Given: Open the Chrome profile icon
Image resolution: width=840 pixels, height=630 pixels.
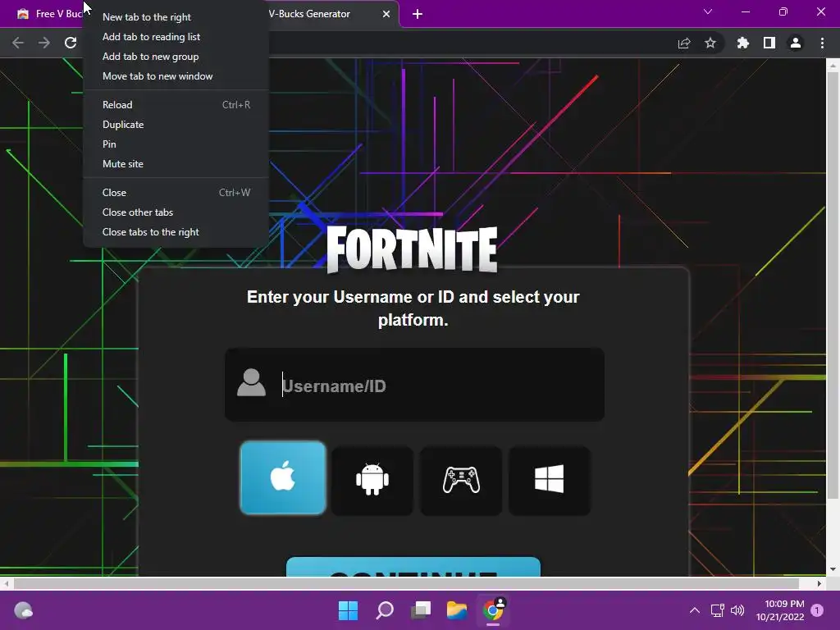Looking at the screenshot, I should pos(796,43).
